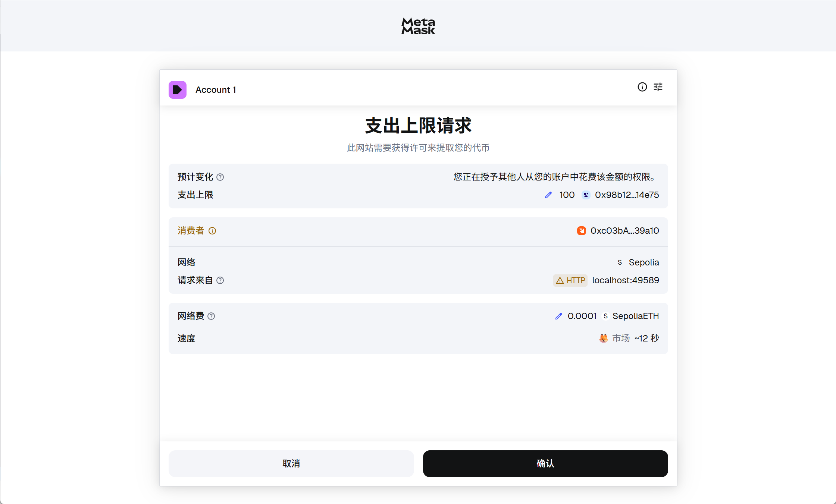Click the 市场 gas speed option

click(x=621, y=338)
